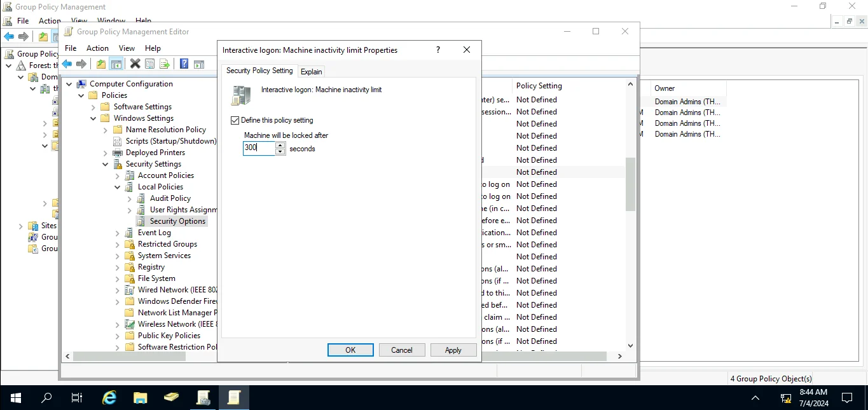Collapse the Windows Settings node
This screenshot has width=868, height=410.
93,118
